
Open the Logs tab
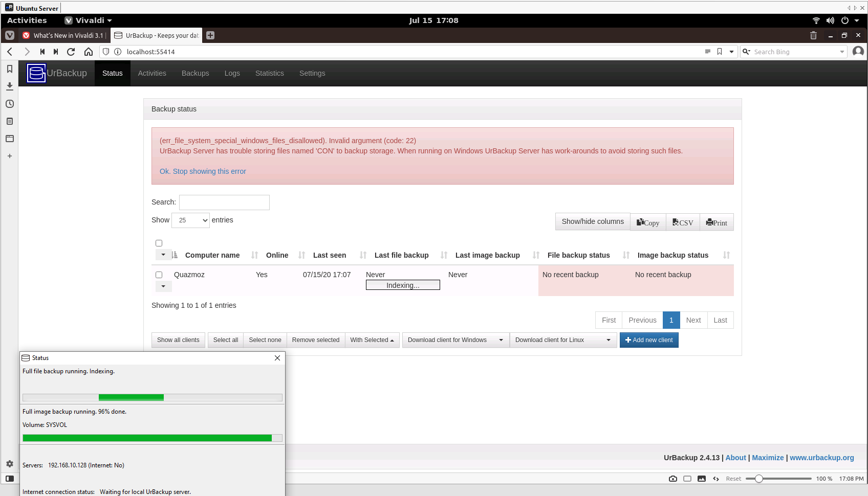pyautogui.click(x=232, y=73)
